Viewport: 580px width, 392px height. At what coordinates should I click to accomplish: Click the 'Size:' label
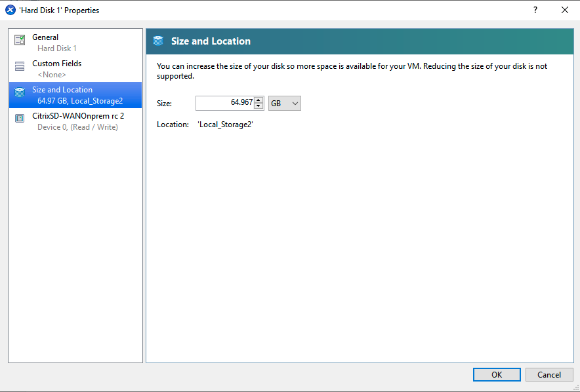point(164,104)
